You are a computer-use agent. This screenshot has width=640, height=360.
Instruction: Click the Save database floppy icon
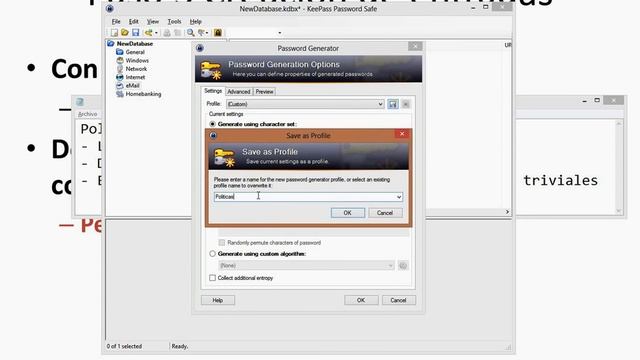[136, 33]
